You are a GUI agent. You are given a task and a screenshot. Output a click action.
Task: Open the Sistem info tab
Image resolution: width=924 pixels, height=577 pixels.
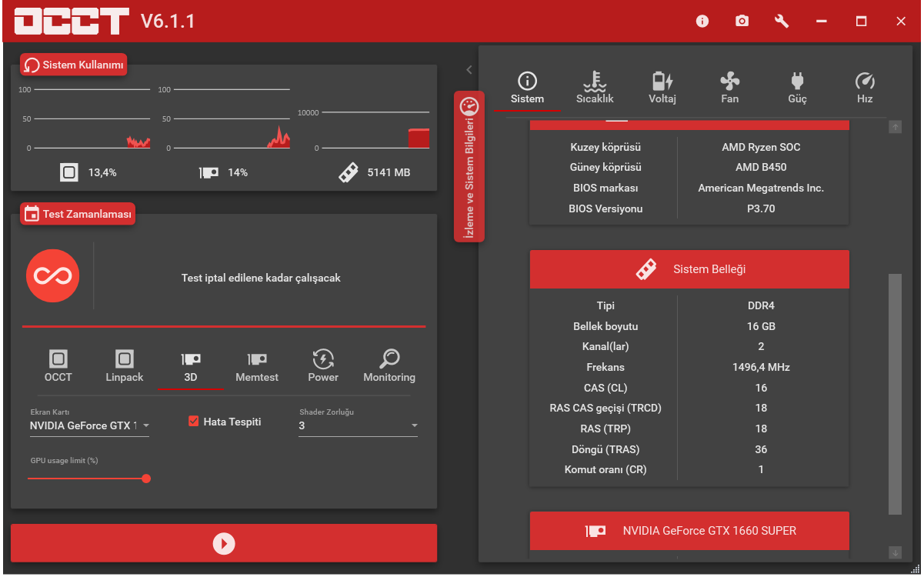[527, 86]
